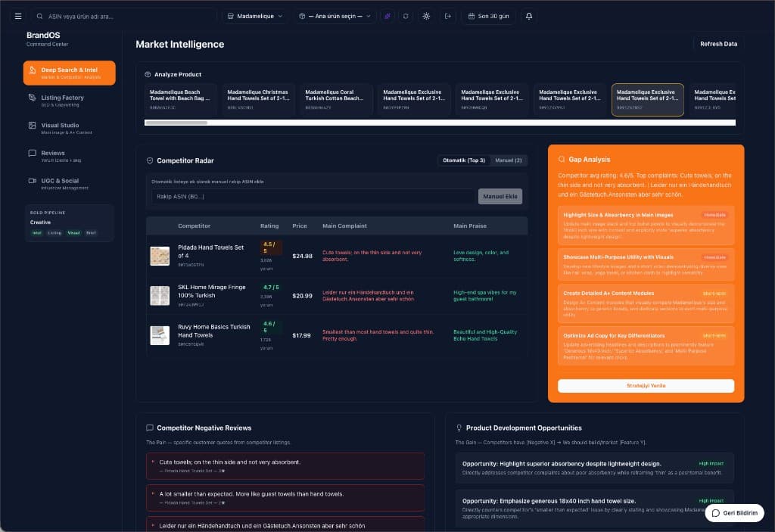Click the Brief pipeline chip
Viewport: 775px width, 532px height.
point(91,233)
